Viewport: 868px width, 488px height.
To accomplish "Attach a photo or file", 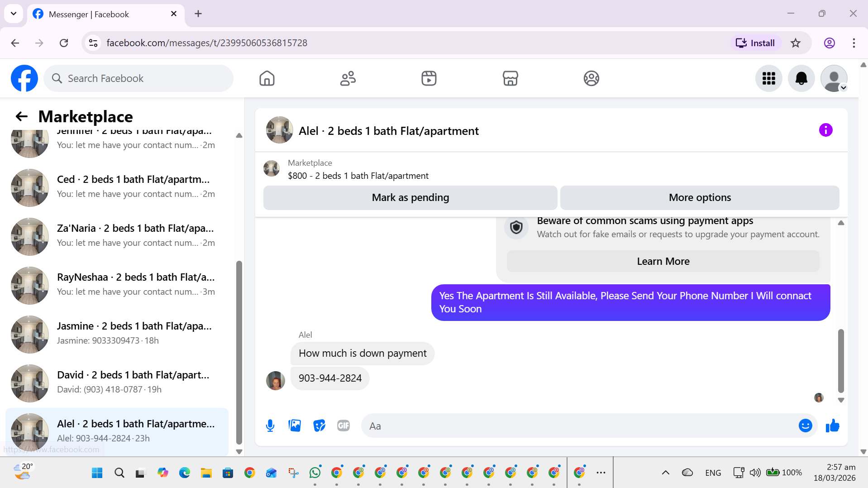I will [x=295, y=426].
